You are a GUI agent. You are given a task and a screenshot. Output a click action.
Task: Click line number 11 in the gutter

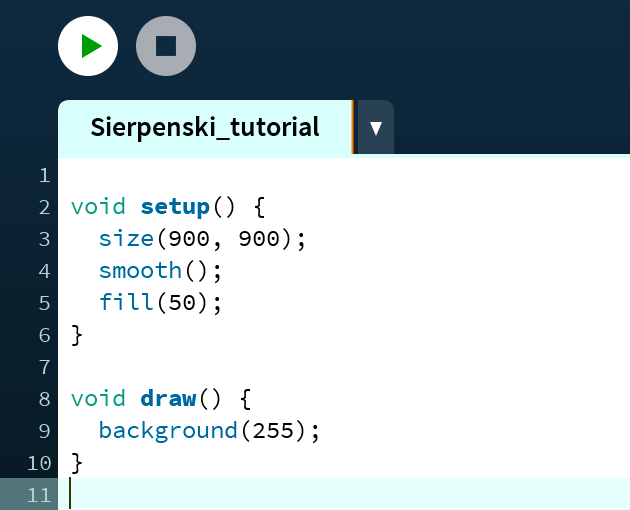pyautogui.click(x=39, y=495)
